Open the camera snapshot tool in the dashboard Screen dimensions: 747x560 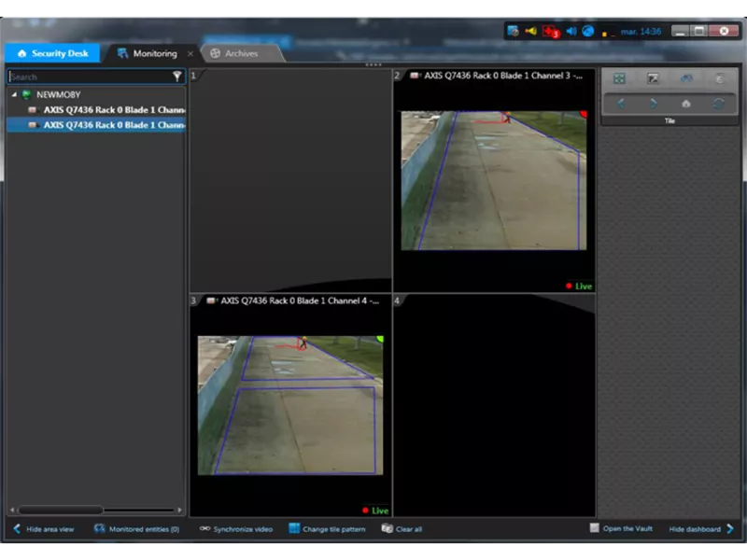point(655,77)
